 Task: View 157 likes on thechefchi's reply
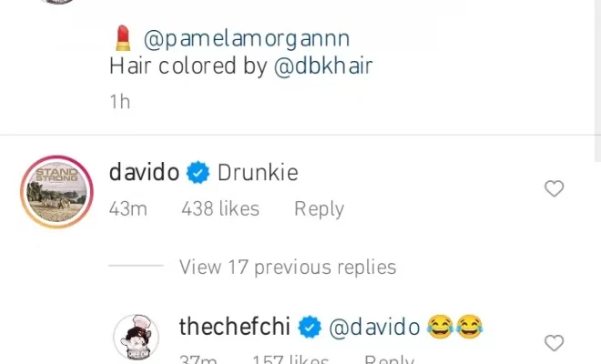[290, 359]
